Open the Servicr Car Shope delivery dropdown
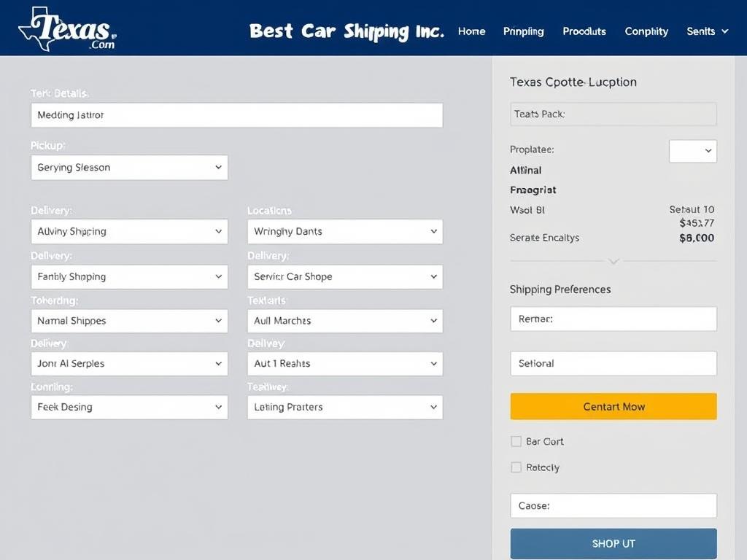Viewport: 747px width, 560px height. (344, 276)
